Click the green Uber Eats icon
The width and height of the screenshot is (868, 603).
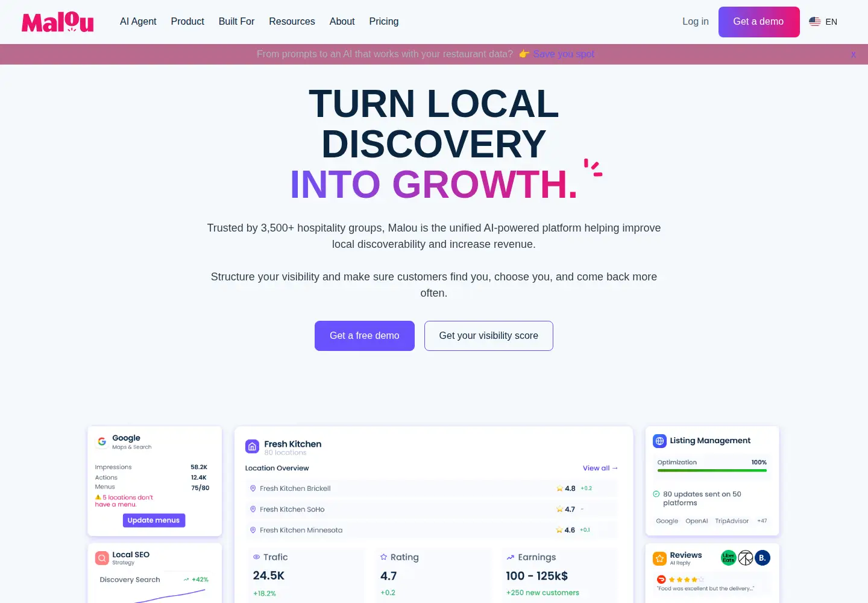click(x=729, y=558)
